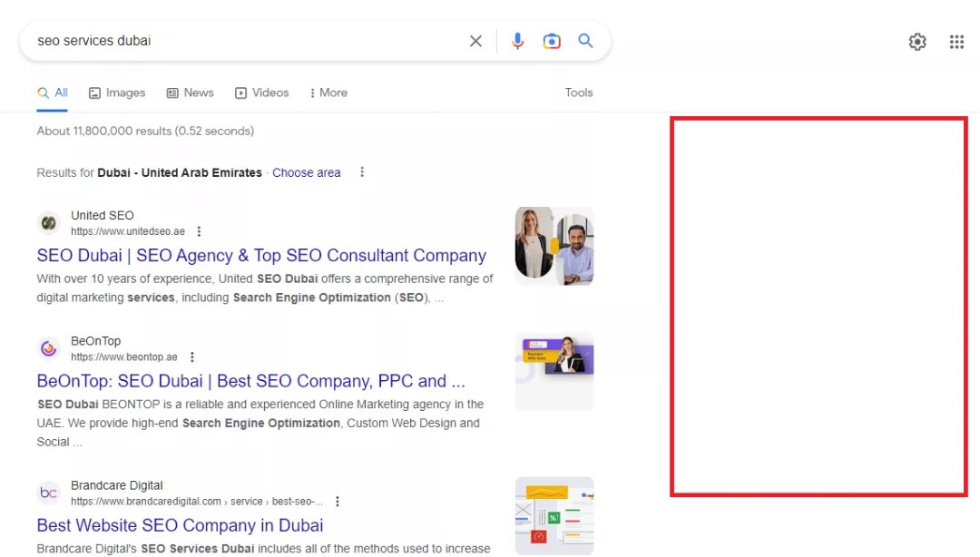Click https://www.unitedseo.ae URL text
This screenshot has height=557, width=980.
tap(128, 231)
